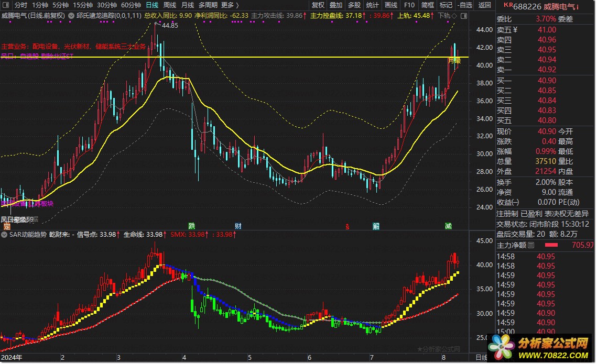
Task: Click the 盘后交易量: 20 line
Action: point(520,234)
